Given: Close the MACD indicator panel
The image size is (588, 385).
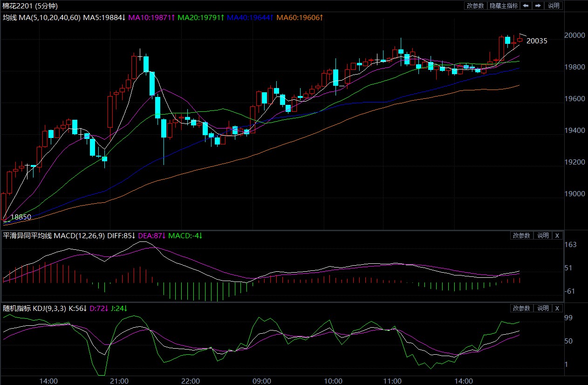Looking at the screenshot, I should 557,235.
